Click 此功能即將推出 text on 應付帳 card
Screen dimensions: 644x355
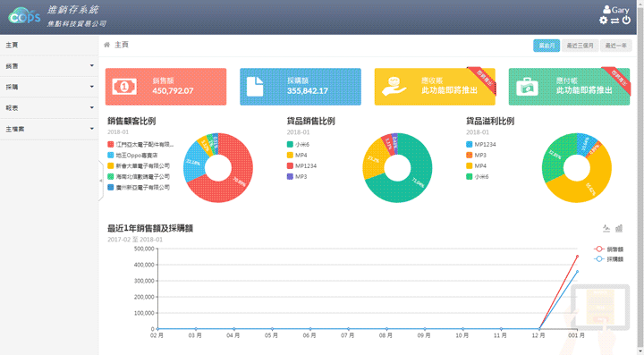[584, 90]
